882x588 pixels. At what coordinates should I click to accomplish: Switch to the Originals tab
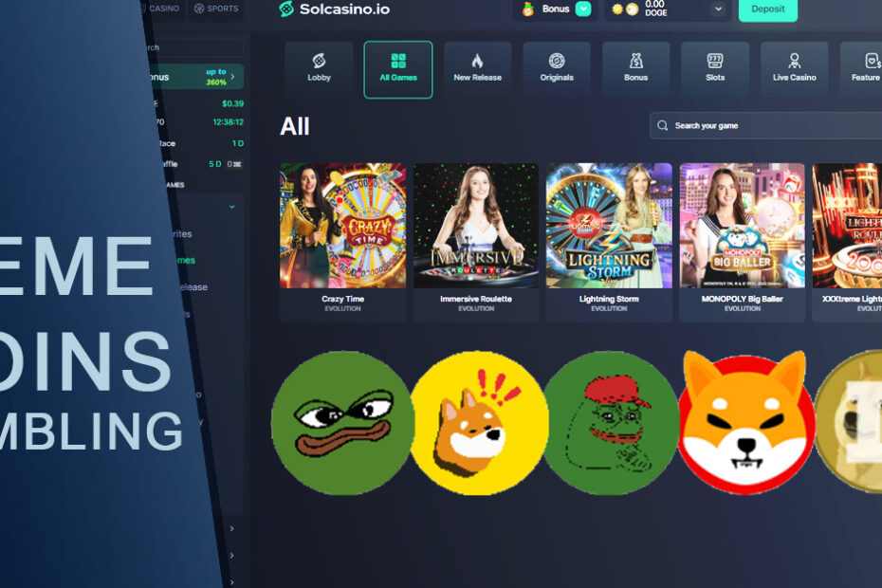[x=557, y=70]
